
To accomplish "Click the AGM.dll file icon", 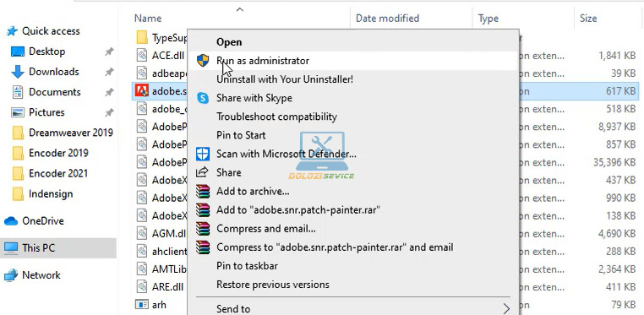I will [142, 233].
